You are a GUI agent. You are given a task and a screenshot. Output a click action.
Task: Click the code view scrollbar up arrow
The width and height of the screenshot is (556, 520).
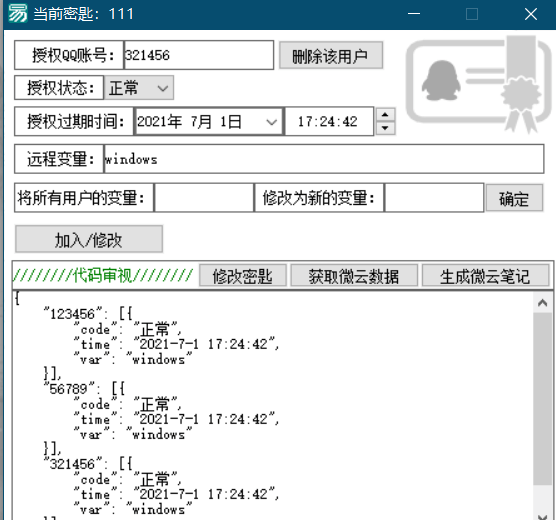(x=542, y=303)
